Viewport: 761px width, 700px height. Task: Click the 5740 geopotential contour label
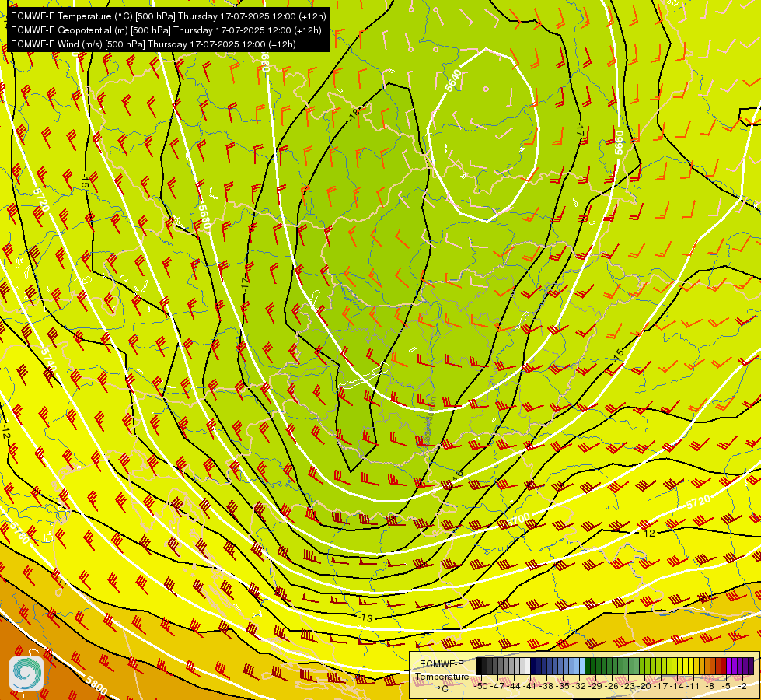click(x=48, y=360)
